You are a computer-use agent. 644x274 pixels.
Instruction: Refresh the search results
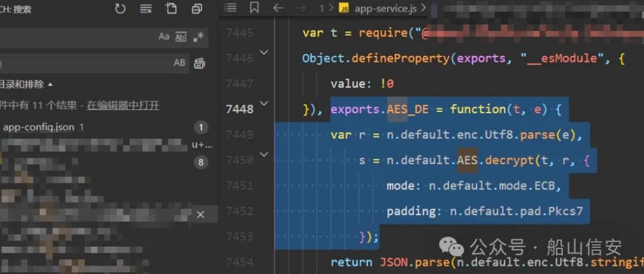[x=120, y=8]
